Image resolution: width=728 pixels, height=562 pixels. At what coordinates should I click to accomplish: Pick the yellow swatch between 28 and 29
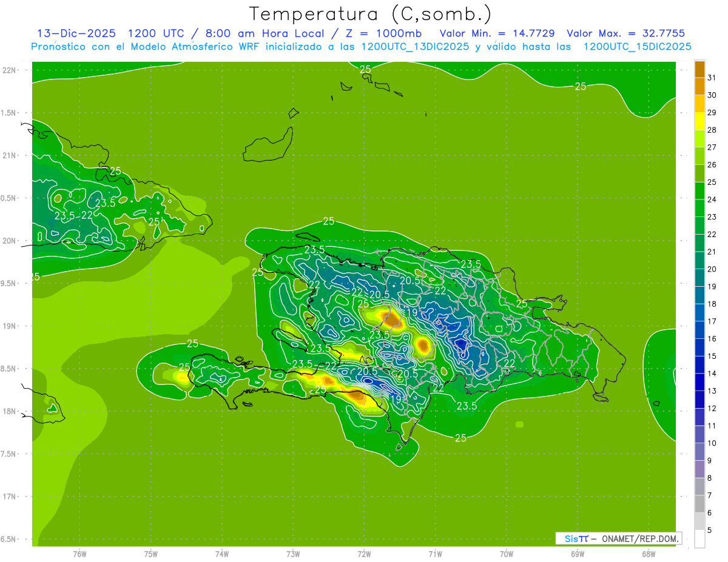pos(699,121)
